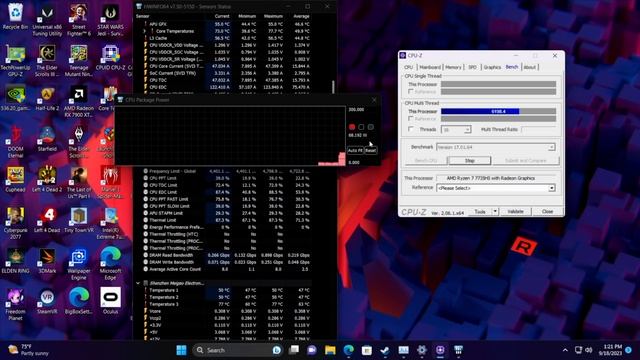This screenshot has width=640, height=360.
Task: Enable Reference checkbox under CPU Multi Thread
Action: point(411,119)
